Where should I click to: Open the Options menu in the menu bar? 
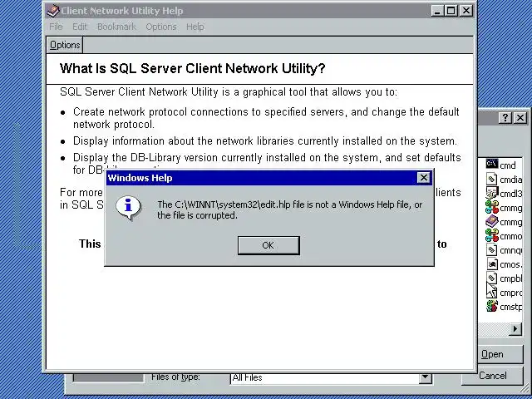pyautogui.click(x=161, y=27)
